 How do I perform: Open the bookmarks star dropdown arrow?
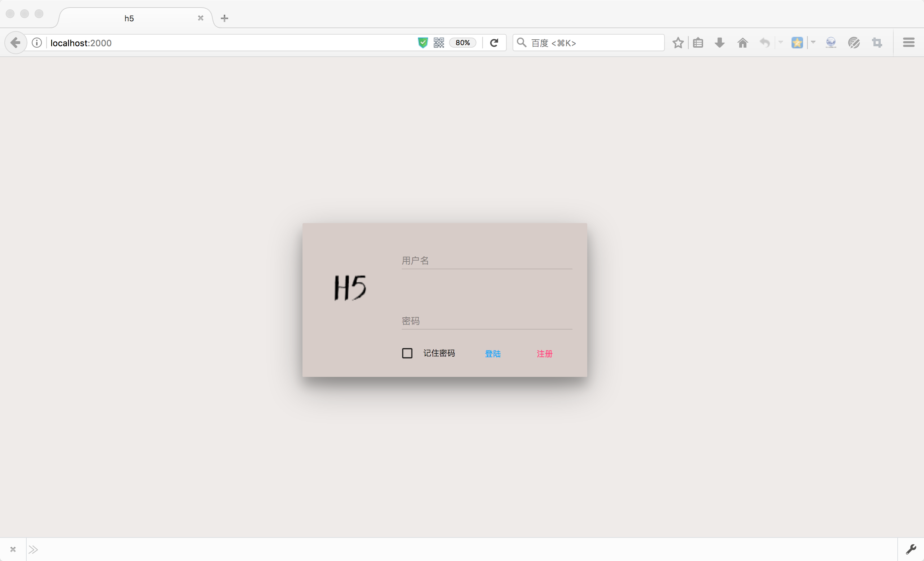click(812, 43)
